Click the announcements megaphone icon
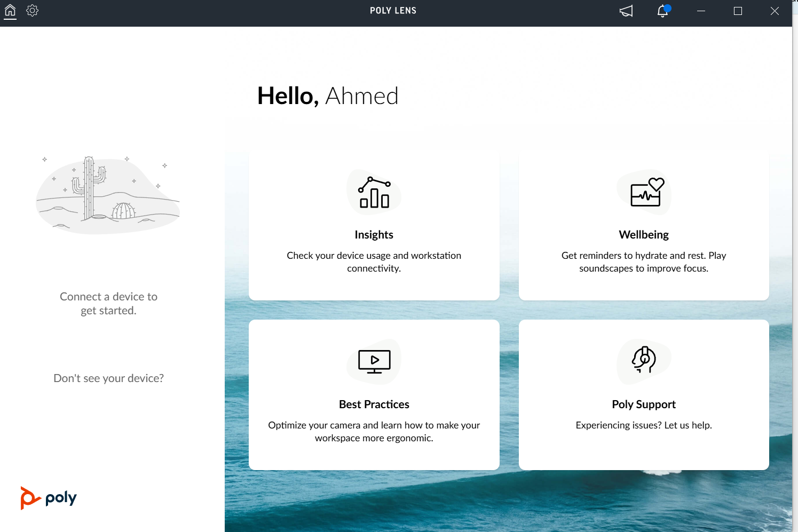Viewport: 798px width, 532px height. (x=626, y=11)
